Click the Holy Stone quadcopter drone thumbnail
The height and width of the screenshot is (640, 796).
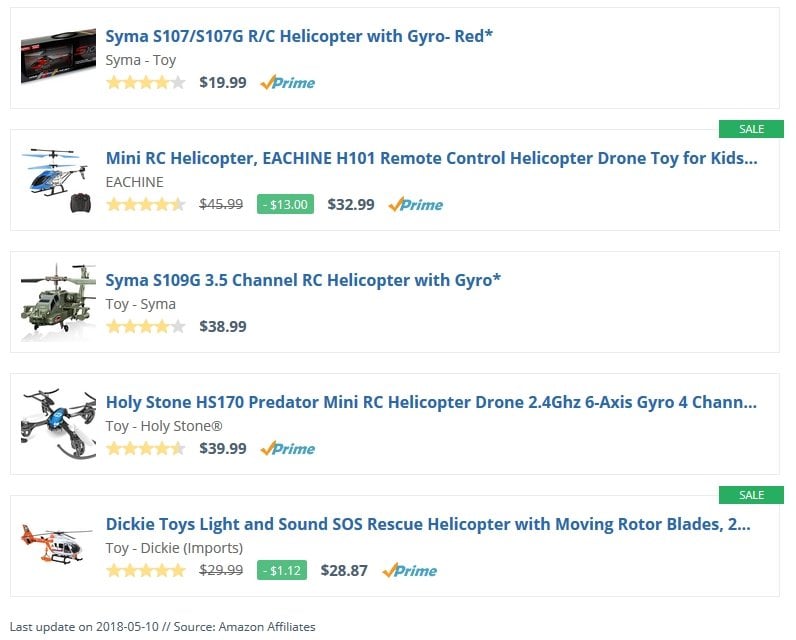point(58,424)
